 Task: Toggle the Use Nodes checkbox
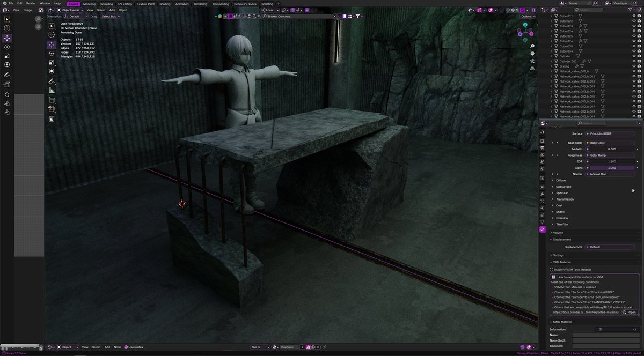click(126, 347)
